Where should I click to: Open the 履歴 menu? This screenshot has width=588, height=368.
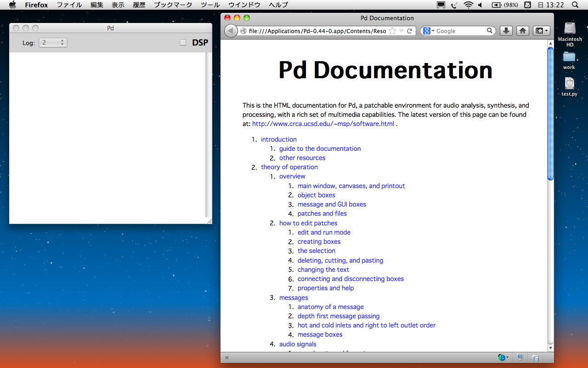pyautogui.click(x=139, y=5)
